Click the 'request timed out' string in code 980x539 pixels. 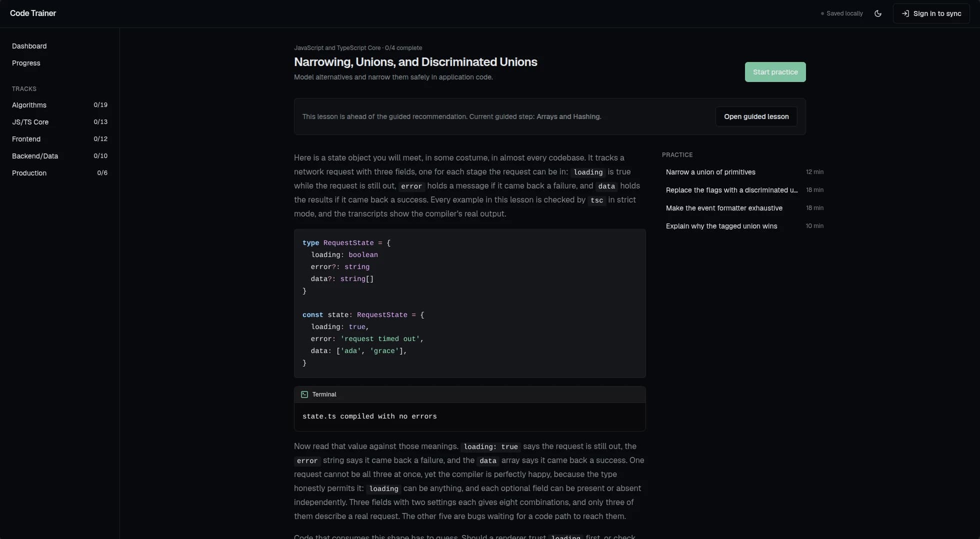[380, 339]
